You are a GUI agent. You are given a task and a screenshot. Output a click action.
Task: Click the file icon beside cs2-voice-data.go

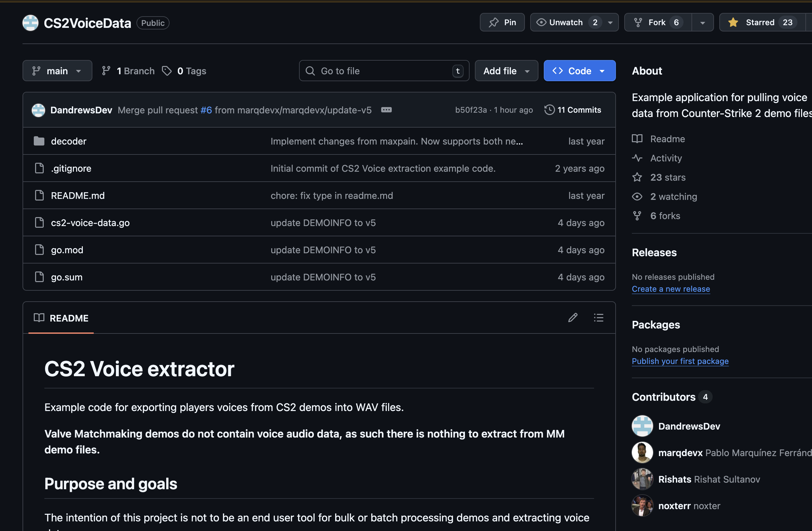39,223
